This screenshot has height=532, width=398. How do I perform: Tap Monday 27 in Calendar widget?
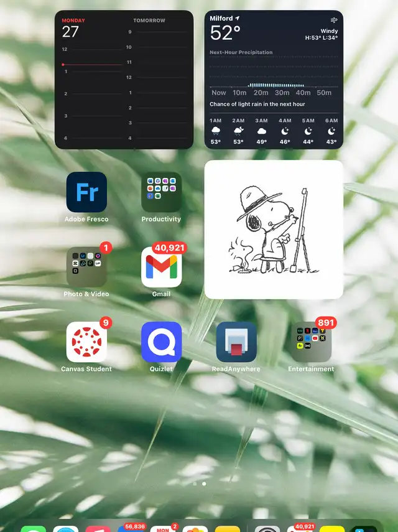tap(71, 29)
